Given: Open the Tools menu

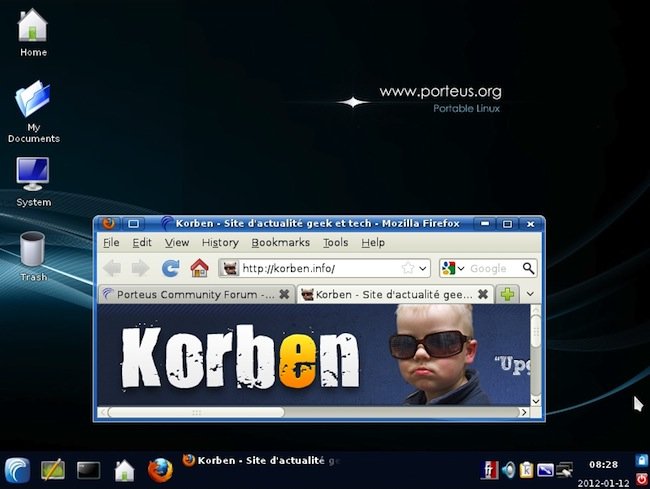Looking at the screenshot, I should 336,242.
